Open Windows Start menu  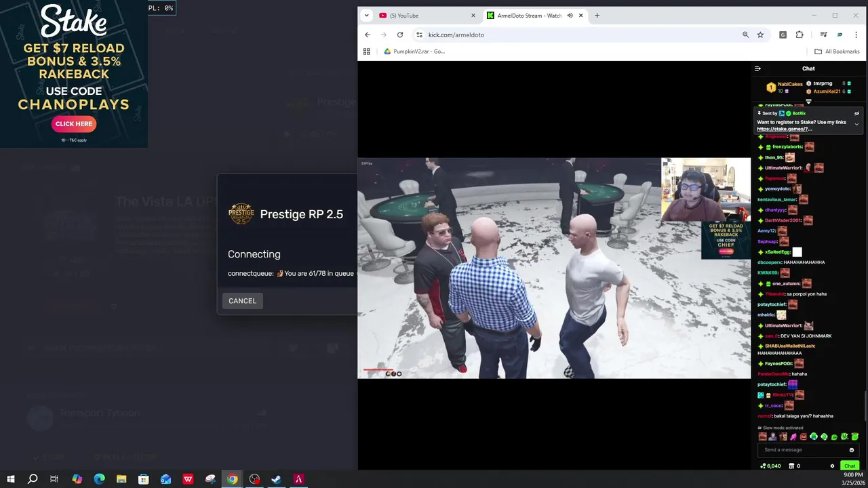[x=10, y=479]
